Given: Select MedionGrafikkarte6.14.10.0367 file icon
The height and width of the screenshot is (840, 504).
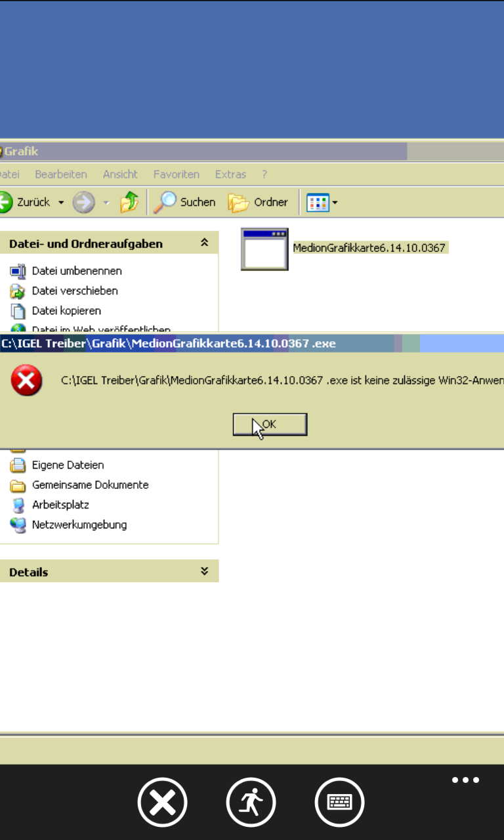Looking at the screenshot, I should (264, 249).
